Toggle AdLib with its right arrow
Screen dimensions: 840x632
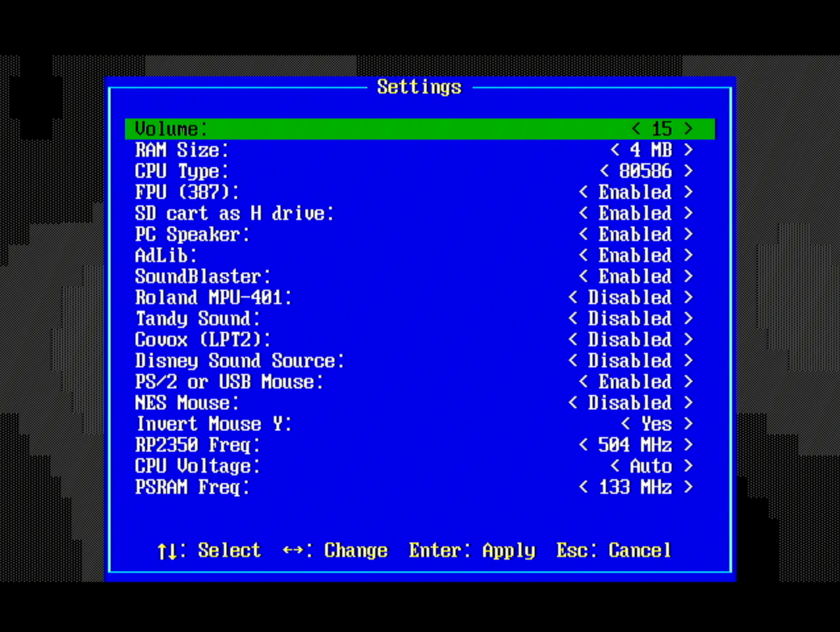click(688, 255)
